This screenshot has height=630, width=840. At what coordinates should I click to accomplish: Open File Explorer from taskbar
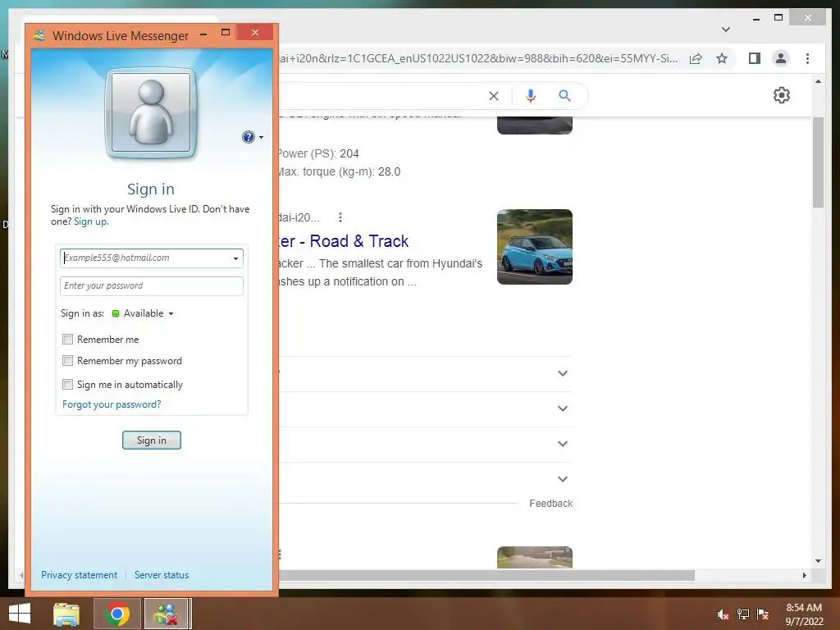click(x=66, y=614)
